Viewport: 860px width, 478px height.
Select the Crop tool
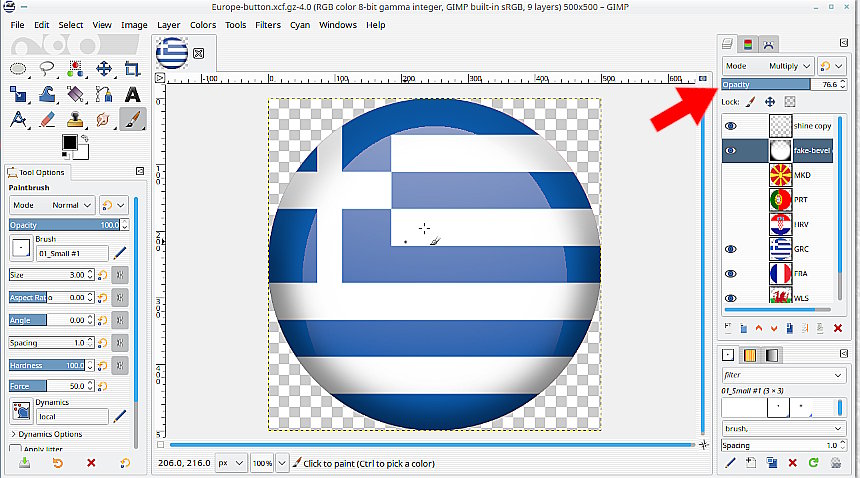click(x=132, y=69)
